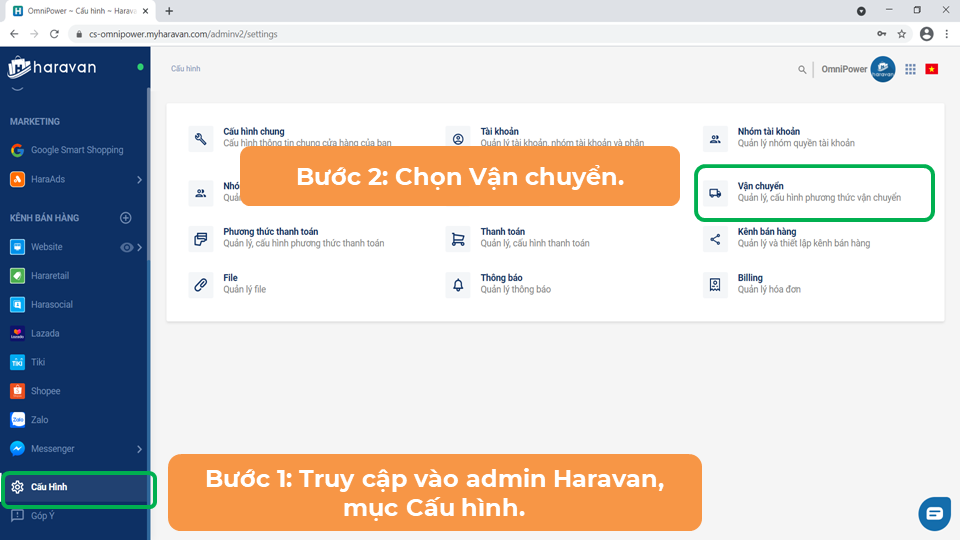Expand the Website submenu chevron
960x540 pixels.
pyautogui.click(x=140, y=247)
